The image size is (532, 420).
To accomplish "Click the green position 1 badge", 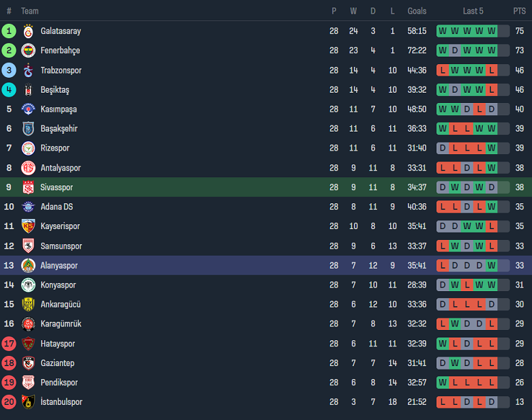I will point(9,31).
